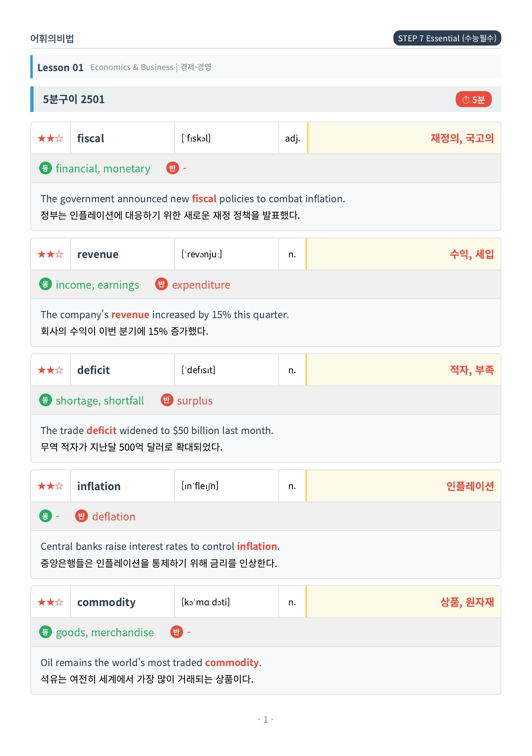Screen dimensions: 532x756
Task: Click the yellow meaning cell 상품, 원자재
Action: coord(403,602)
